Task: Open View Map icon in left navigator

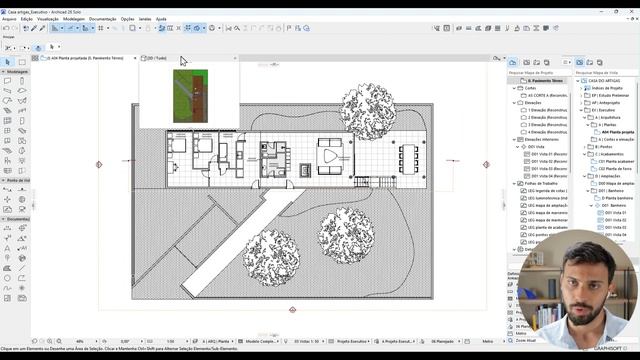Action: click(527, 62)
